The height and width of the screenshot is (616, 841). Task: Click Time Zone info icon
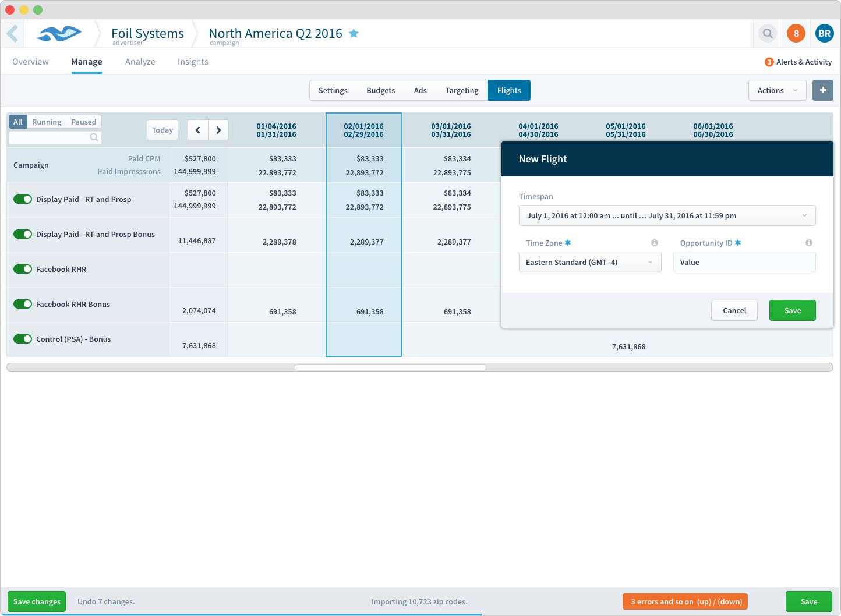click(x=655, y=243)
